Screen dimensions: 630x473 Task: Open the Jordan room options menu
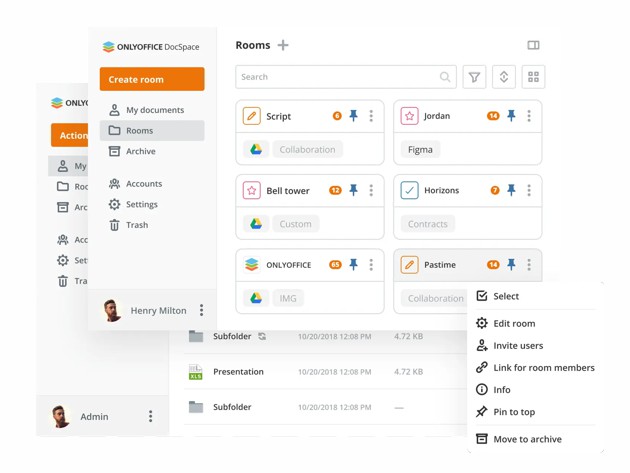pos(529,116)
